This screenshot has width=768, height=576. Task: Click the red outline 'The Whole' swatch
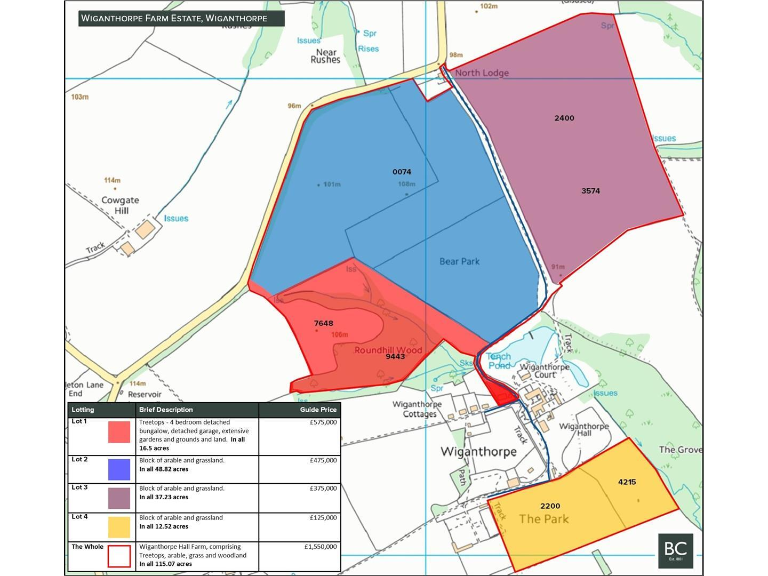point(119,555)
